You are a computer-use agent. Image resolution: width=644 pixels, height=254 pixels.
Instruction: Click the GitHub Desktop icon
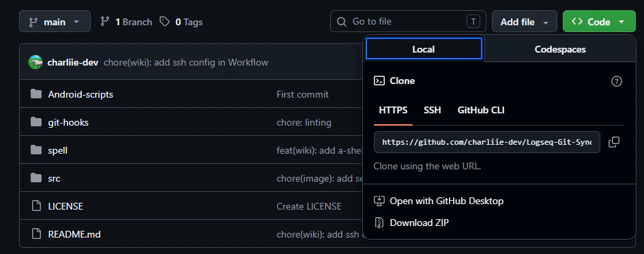pyautogui.click(x=379, y=201)
